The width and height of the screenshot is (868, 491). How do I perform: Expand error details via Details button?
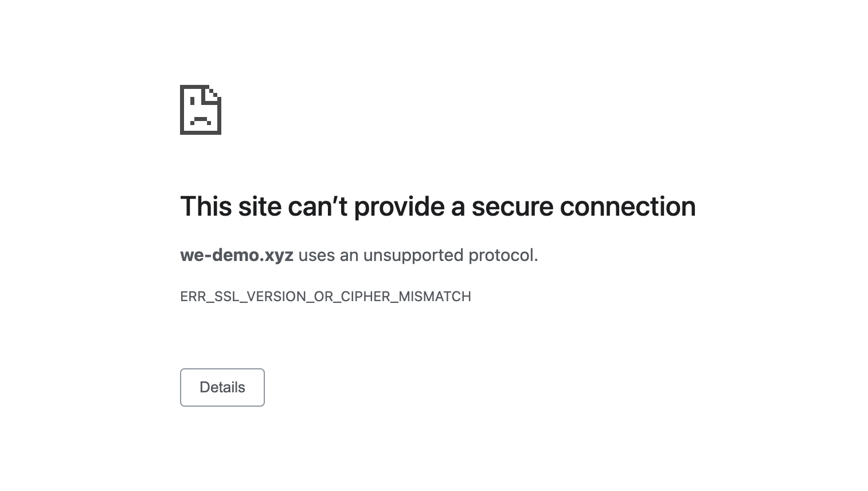(x=222, y=387)
